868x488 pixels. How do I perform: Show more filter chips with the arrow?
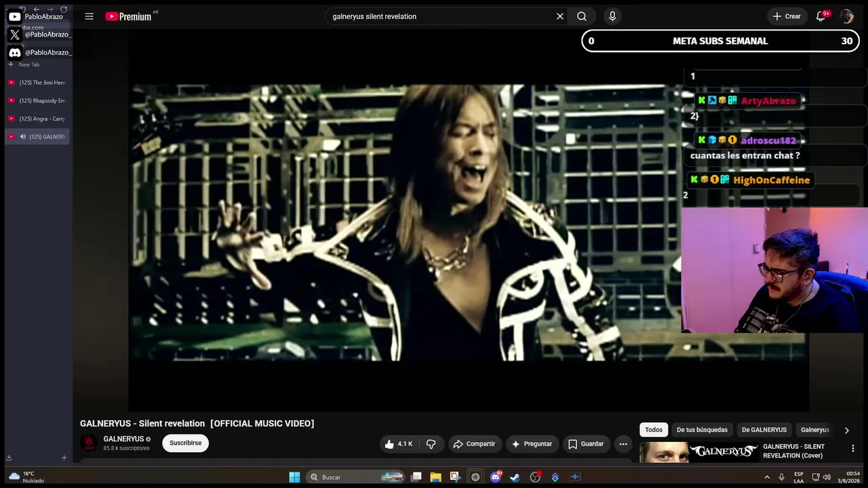pos(846,430)
